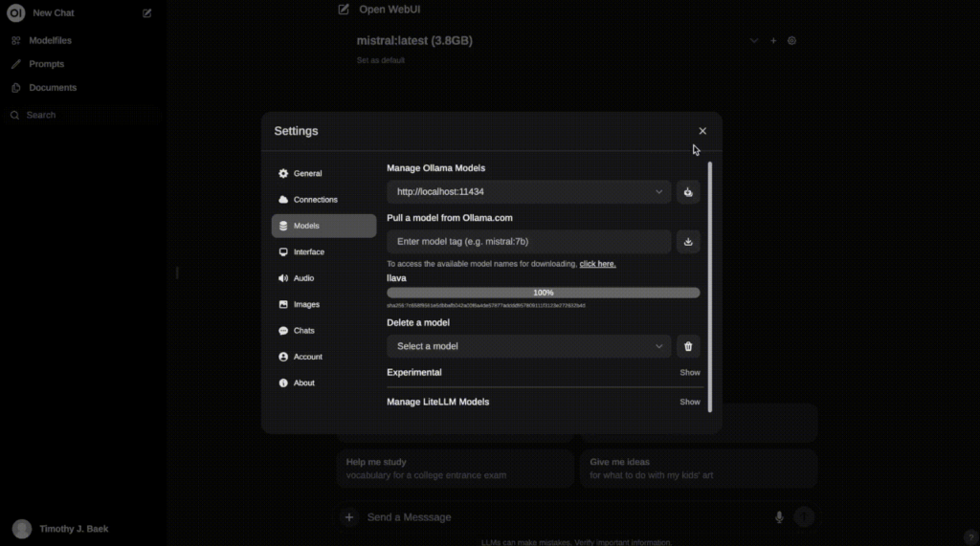Show the Manage LiteLLM Models section
Viewport: 980px width, 546px height.
tap(689, 402)
